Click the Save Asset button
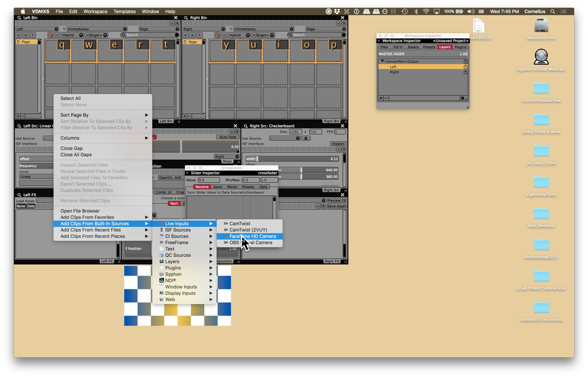This screenshot has height=377, width=588. click(336, 206)
